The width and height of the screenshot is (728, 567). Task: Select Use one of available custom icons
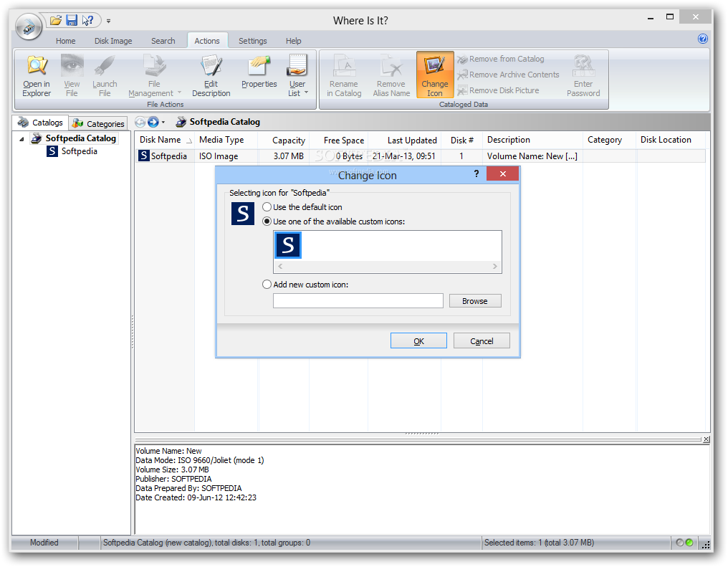click(267, 221)
